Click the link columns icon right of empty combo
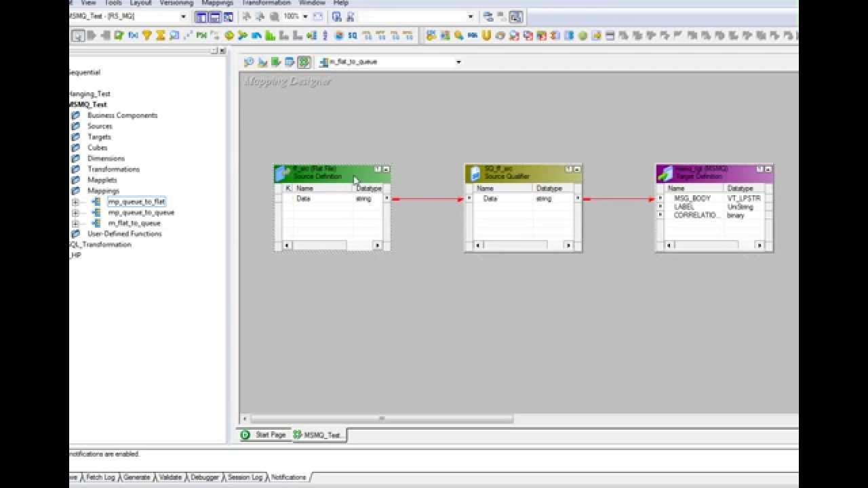 tap(488, 16)
